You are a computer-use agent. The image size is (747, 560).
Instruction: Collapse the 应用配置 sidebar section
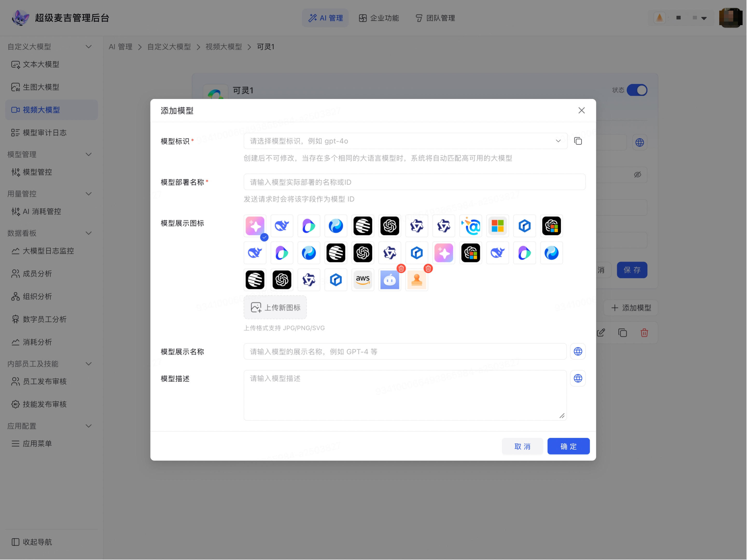point(88,426)
